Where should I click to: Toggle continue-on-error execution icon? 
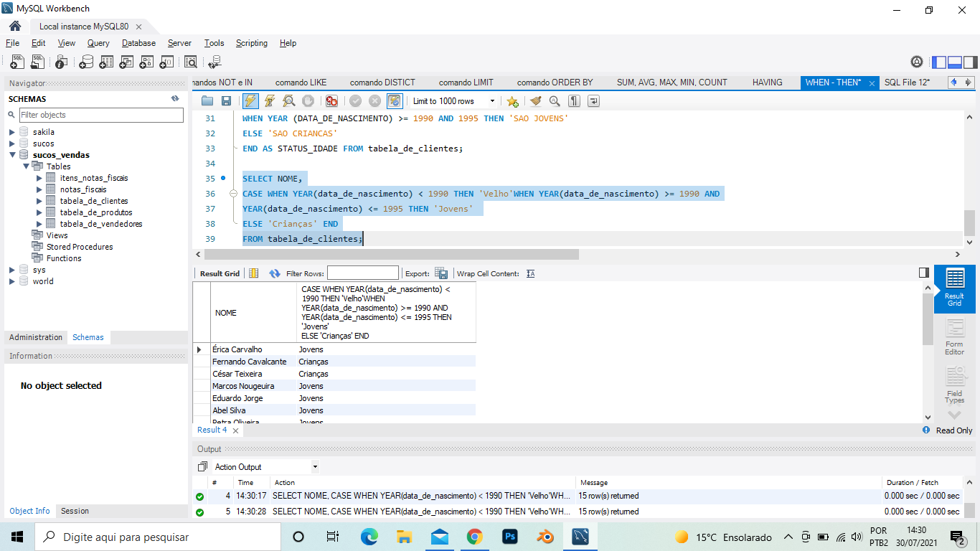[x=331, y=101]
